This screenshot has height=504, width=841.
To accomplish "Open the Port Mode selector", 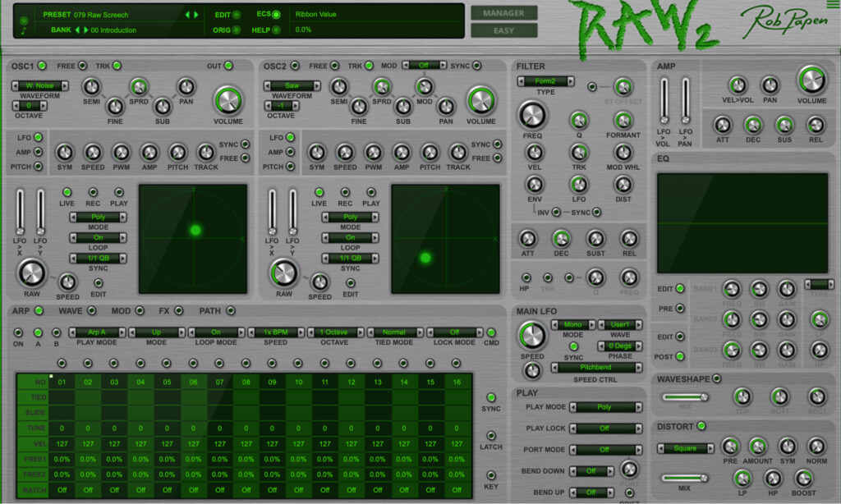I will [605, 450].
